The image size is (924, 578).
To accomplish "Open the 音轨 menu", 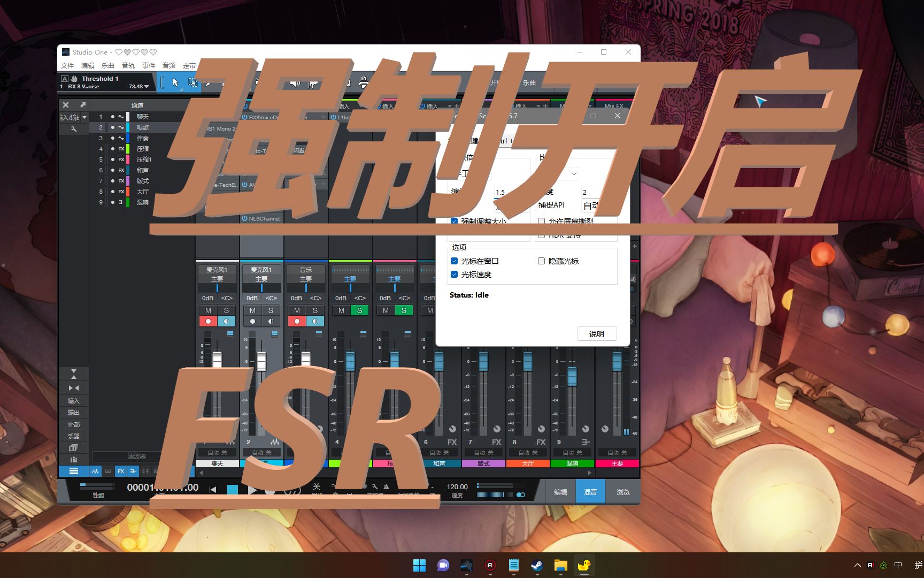I will (128, 65).
